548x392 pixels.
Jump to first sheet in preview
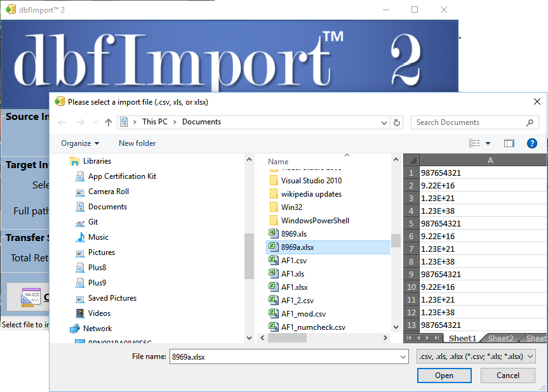tap(409, 338)
